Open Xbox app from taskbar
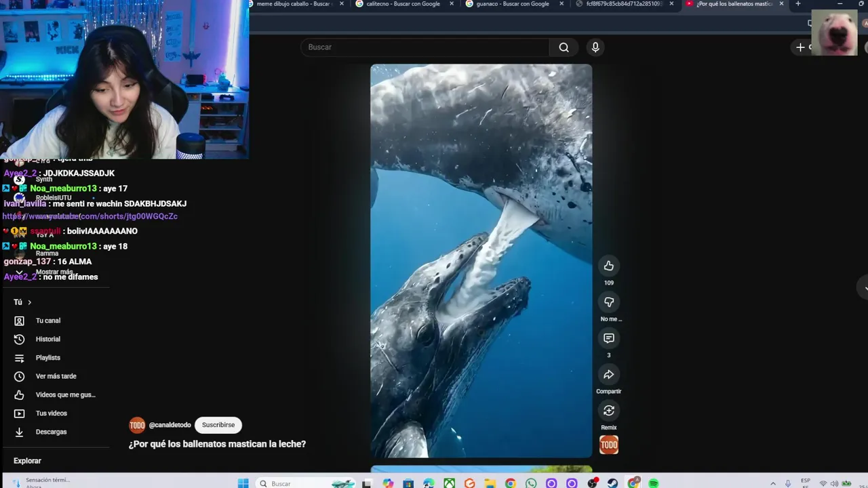 click(449, 483)
